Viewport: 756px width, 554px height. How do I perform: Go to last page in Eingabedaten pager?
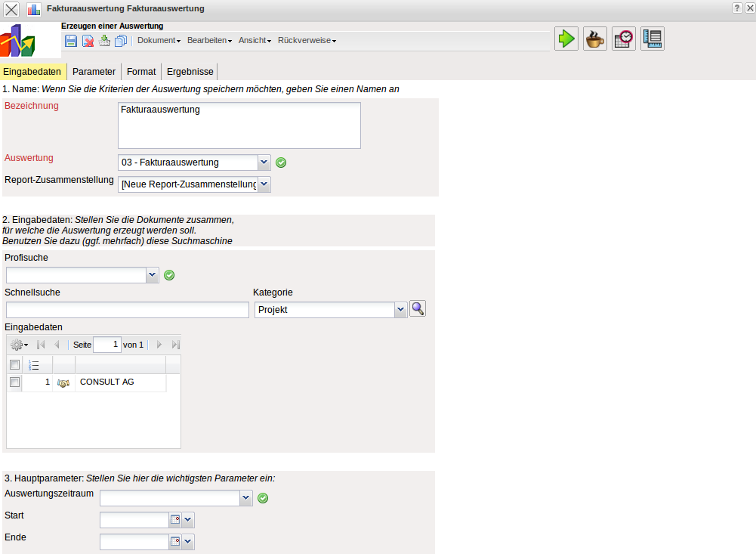tap(176, 345)
